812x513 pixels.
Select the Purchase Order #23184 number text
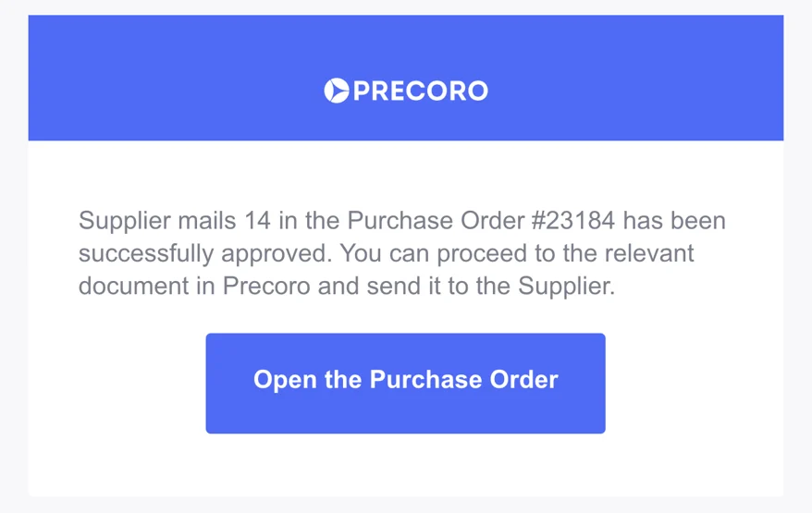coord(573,221)
